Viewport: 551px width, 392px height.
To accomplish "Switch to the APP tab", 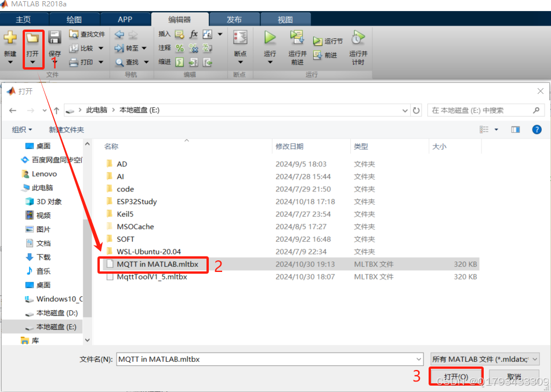I will [125, 20].
